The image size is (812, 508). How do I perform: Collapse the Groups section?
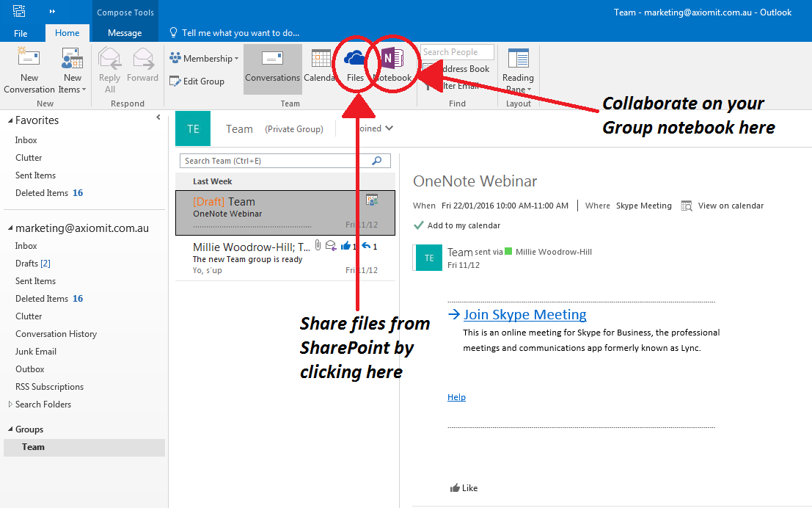point(10,429)
